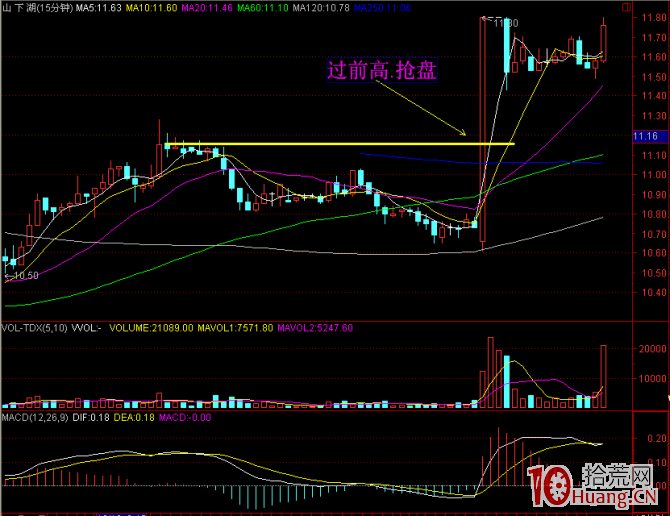Select the MA60:11.10 indicator label
Screen dimensions: 670x516
(x=263, y=8)
